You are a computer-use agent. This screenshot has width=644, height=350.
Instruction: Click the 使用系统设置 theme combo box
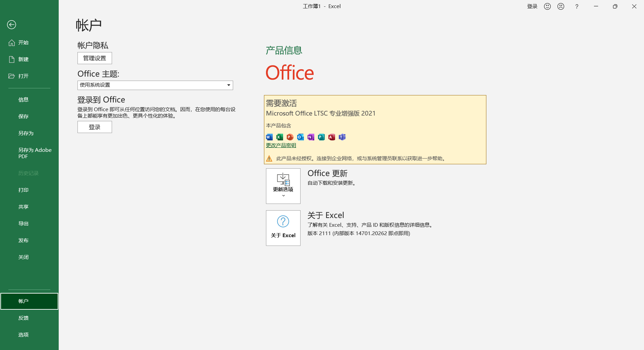[x=155, y=85]
